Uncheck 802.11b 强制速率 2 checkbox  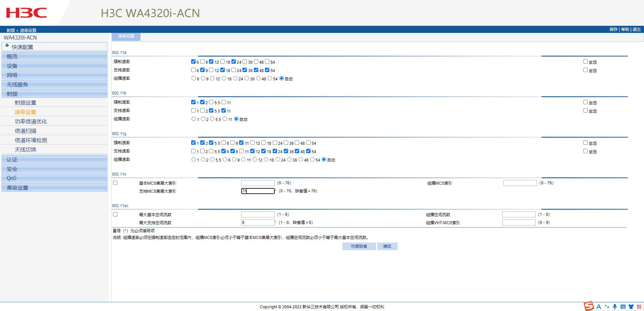pos(202,102)
